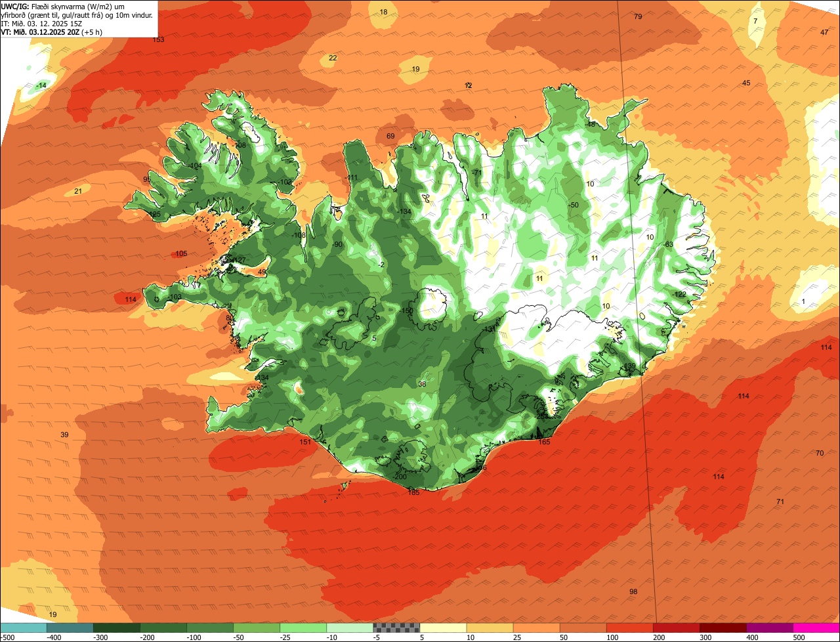The width and height of the screenshot is (840, 642).
Task: Click the map value -90 in western Iceland
Action: (337, 244)
